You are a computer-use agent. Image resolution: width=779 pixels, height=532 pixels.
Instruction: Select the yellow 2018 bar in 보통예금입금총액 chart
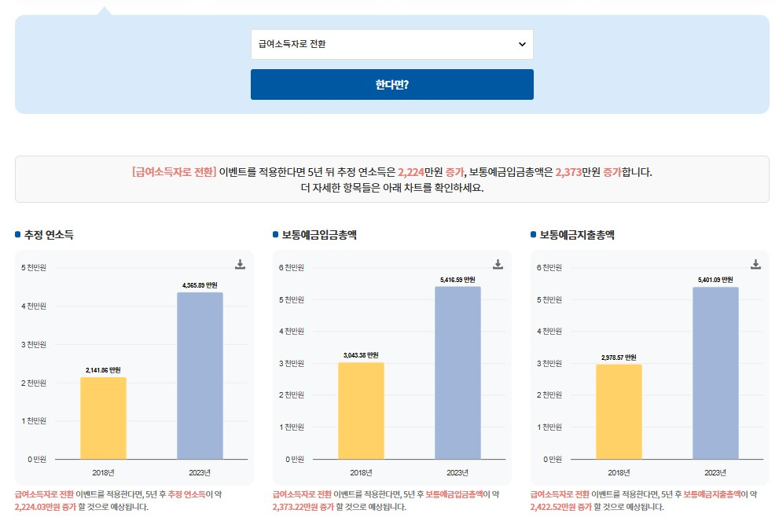coord(361,410)
